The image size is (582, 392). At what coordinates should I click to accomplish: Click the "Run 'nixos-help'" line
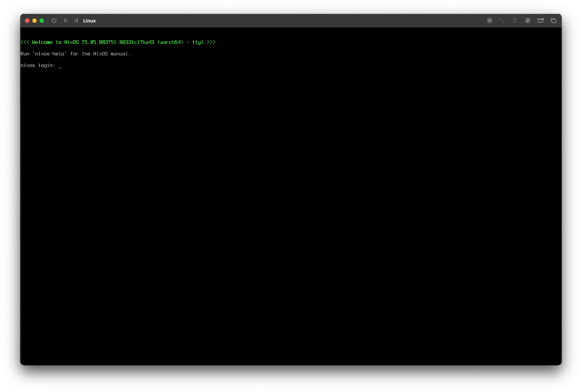[76, 54]
